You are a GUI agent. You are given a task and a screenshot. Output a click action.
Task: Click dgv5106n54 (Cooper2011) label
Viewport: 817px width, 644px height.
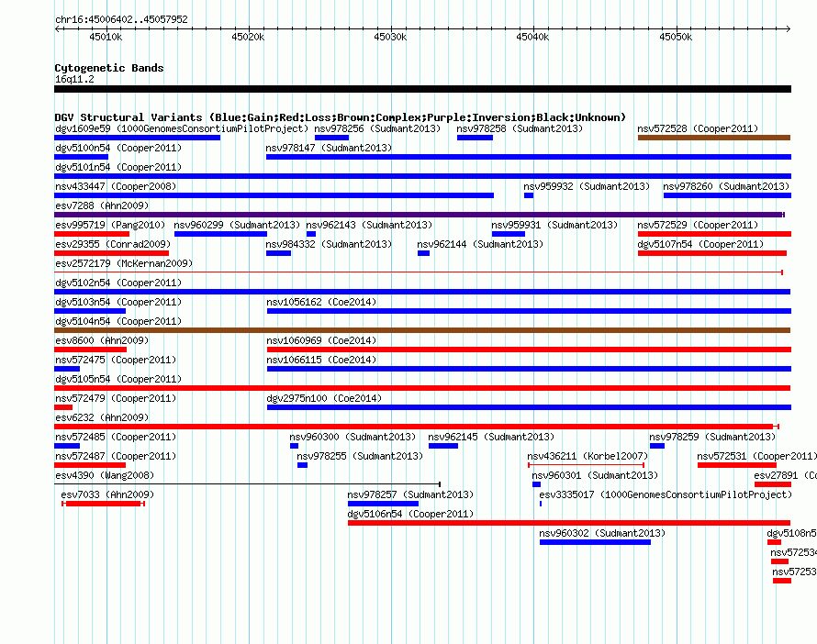click(x=410, y=514)
